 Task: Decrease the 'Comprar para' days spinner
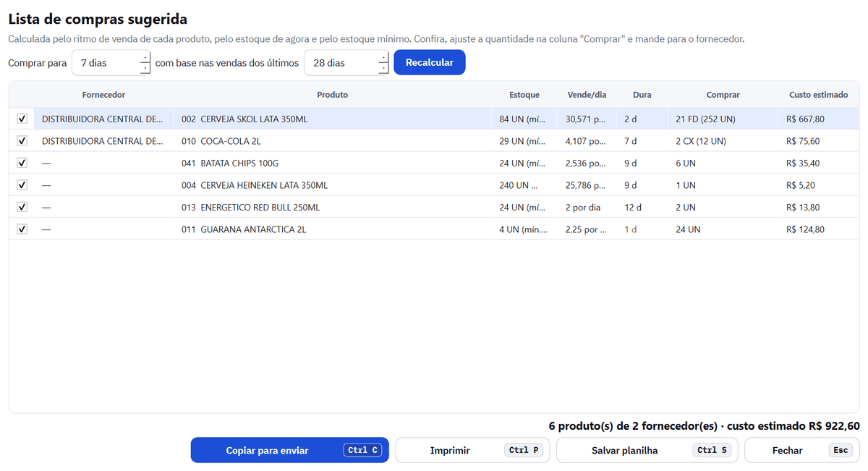[145, 69]
